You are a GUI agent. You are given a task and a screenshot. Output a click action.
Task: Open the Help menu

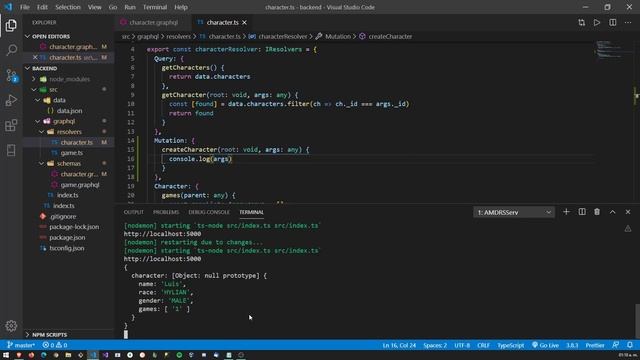coord(181,7)
